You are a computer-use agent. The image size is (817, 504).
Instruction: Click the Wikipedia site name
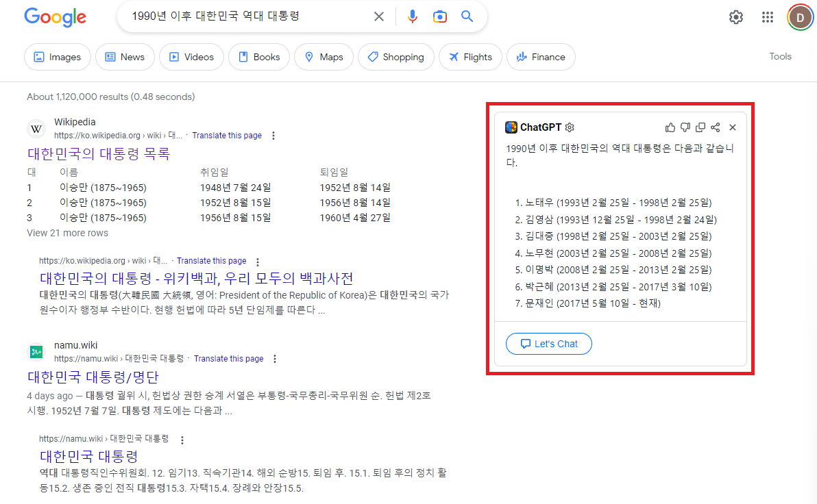(75, 122)
